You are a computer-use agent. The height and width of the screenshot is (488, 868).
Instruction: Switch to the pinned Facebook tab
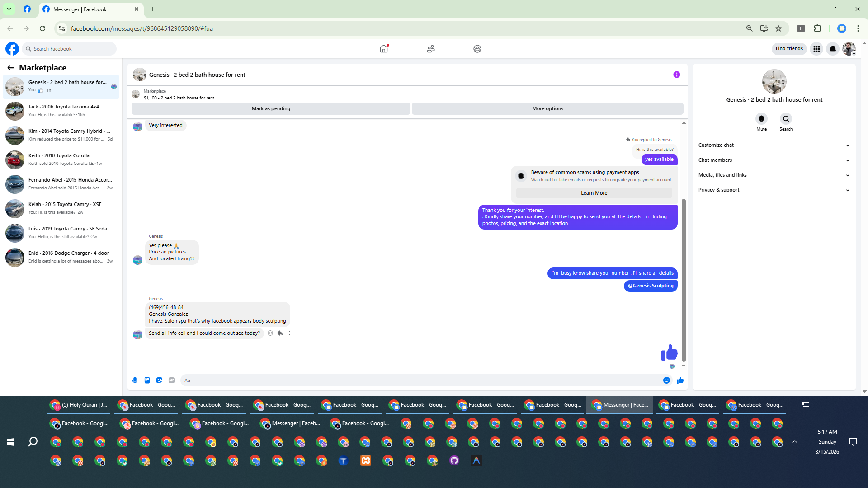pos(27,9)
